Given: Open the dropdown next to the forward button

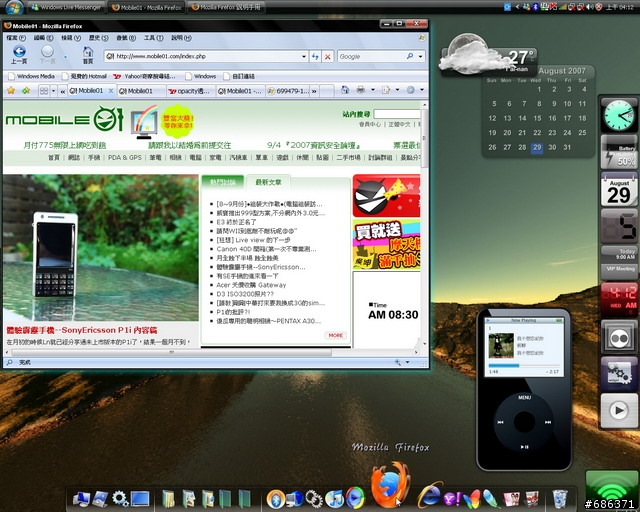Looking at the screenshot, I should pos(65,57).
